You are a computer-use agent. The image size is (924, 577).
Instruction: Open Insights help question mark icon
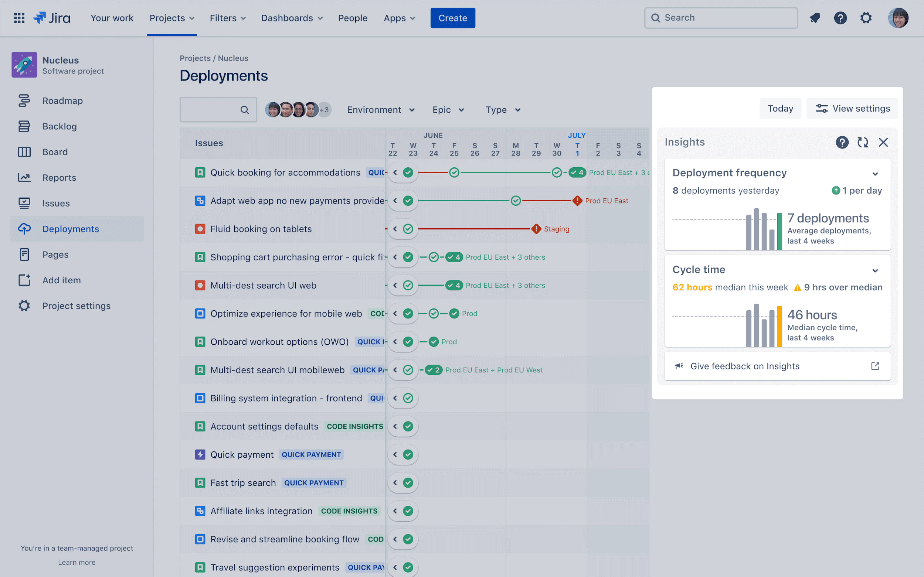coord(842,142)
